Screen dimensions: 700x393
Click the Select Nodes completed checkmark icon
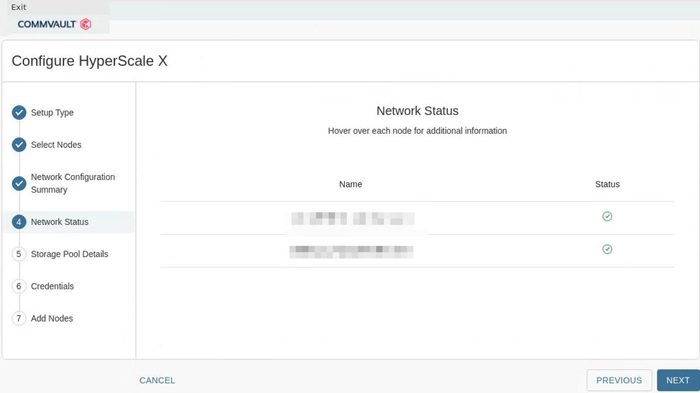pyautogui.click(x=19, y=145)
